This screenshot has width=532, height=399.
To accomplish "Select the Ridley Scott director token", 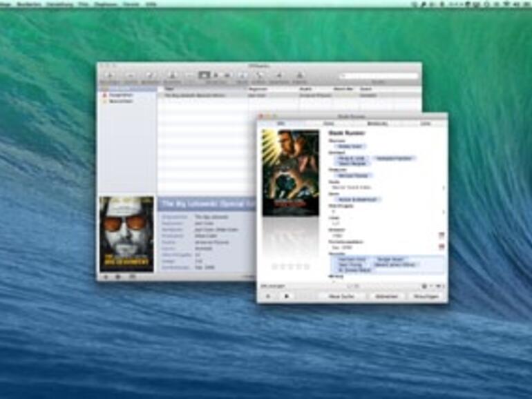I will (350, 146).
